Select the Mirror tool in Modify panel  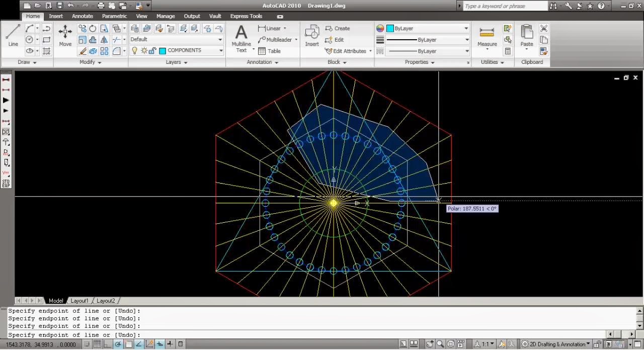(104, 40)
